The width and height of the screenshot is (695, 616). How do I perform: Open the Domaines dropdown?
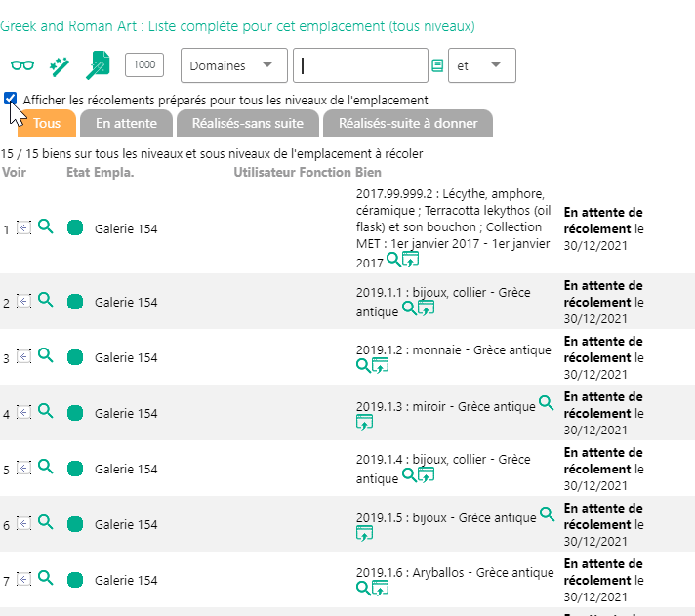pos(234,65)
